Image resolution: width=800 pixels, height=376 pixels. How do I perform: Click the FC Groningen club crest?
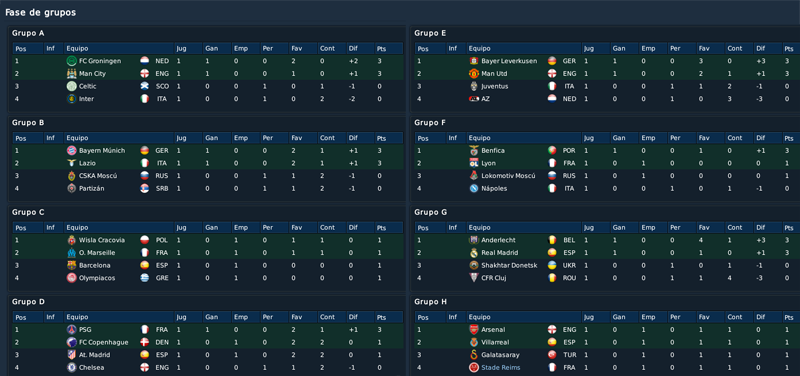pyautogui.click(x=71, y=61)
